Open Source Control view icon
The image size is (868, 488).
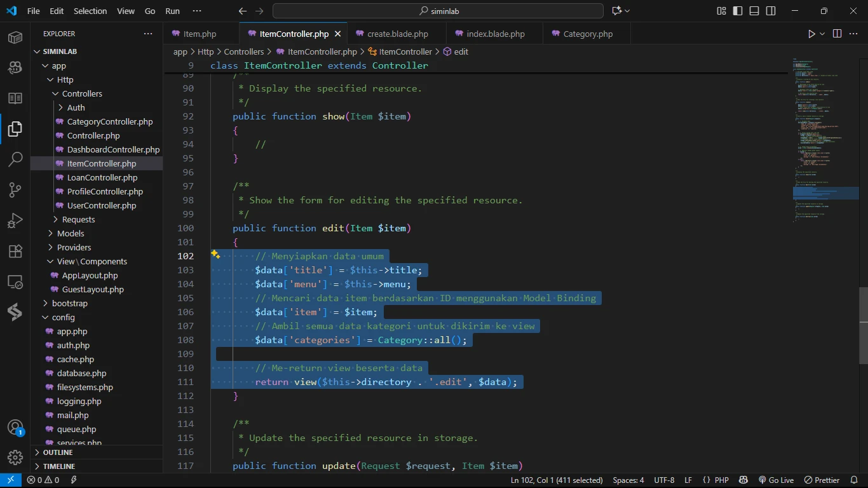click(15, 190)
